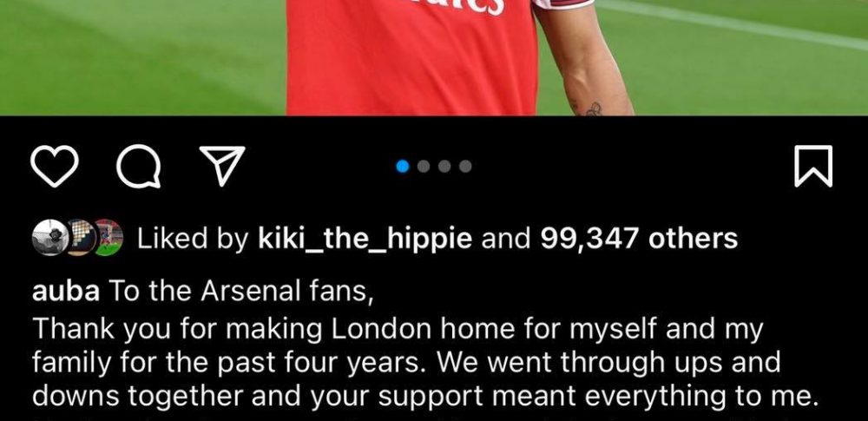The height and width of the screenshot is (421, 868).
Task: Open kiki_the_hippie's profile
Action: coord(365,239)
